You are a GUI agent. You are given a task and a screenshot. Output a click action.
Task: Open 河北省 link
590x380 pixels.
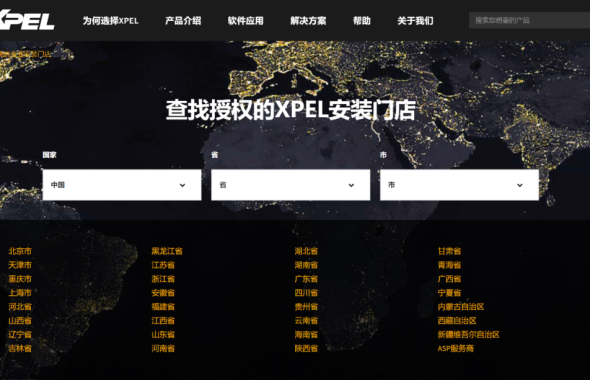20,307
